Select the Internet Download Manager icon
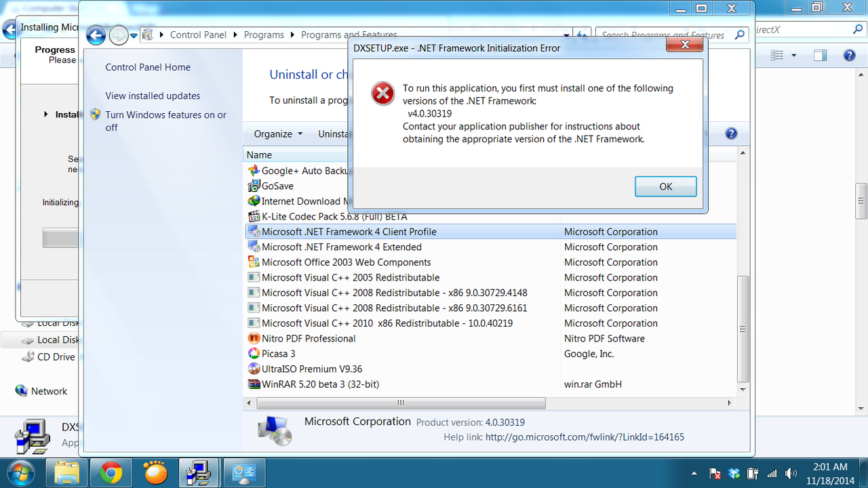This screenshot has height=488, width=868. [x=254, y=201]
